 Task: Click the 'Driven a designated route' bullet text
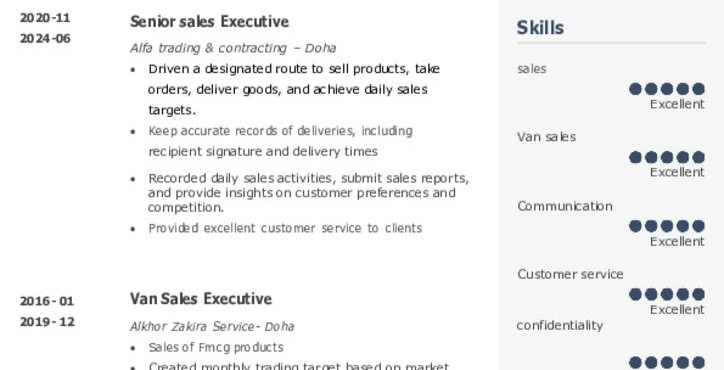click(x=294, y=90)
